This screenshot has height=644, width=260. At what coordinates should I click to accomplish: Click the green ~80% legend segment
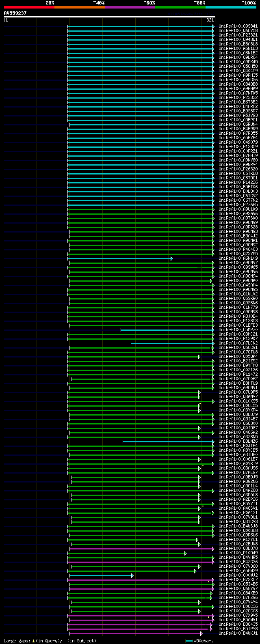coord(180,7)
